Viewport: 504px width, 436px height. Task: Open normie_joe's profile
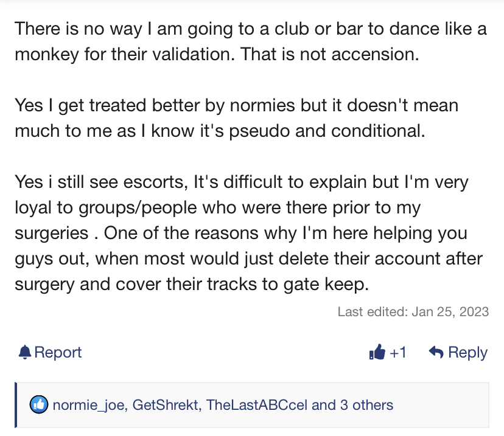(88, 405)
